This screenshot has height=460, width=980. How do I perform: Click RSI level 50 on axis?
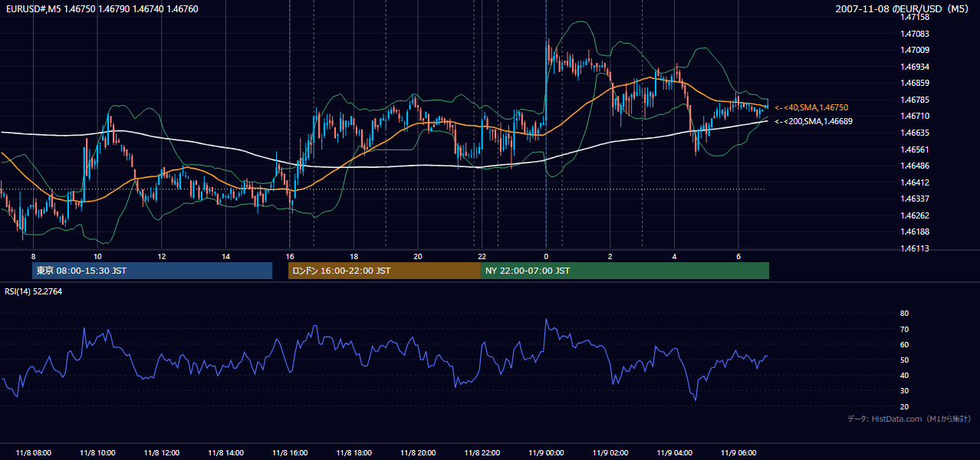pos(904,360)
